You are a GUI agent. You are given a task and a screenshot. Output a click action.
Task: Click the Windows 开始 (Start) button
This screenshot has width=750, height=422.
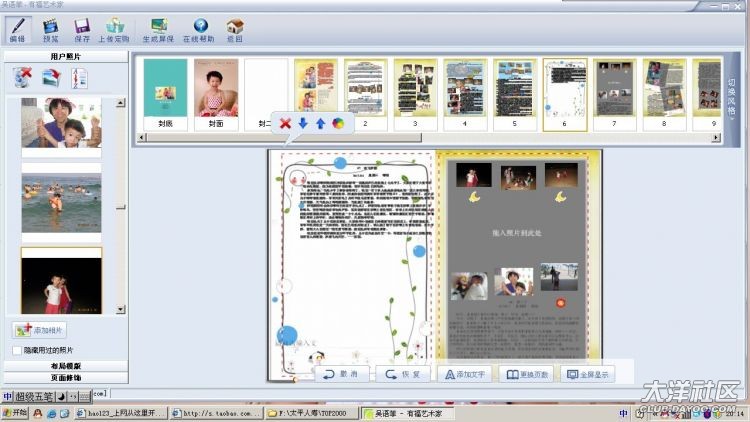click(x=14, y=413)
